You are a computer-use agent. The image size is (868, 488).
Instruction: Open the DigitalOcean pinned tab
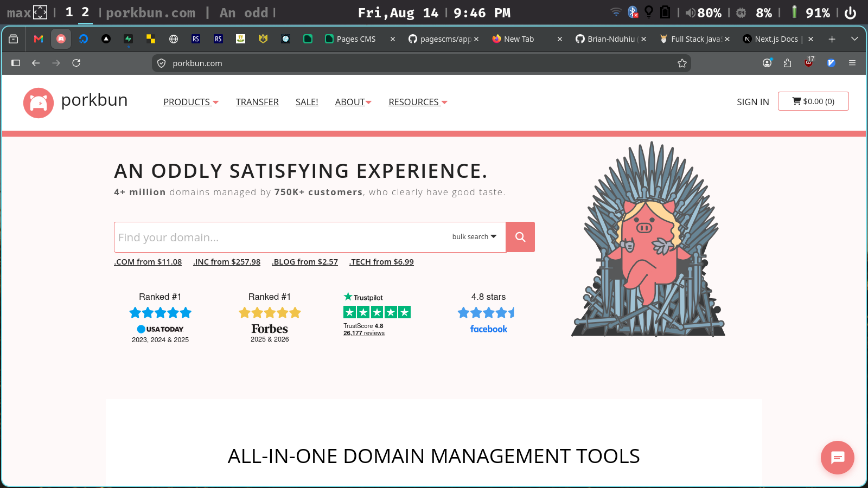click(84, 39)
